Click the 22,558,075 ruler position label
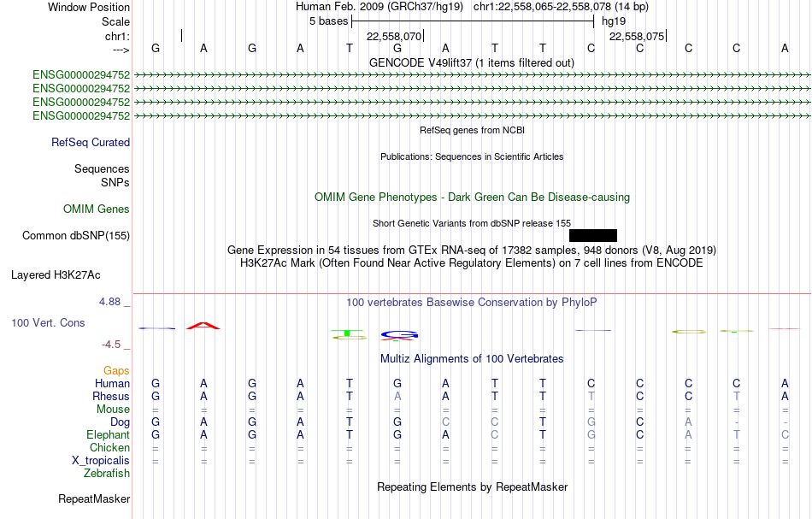This screenshot has width=812, height=519. coord(637,36)
